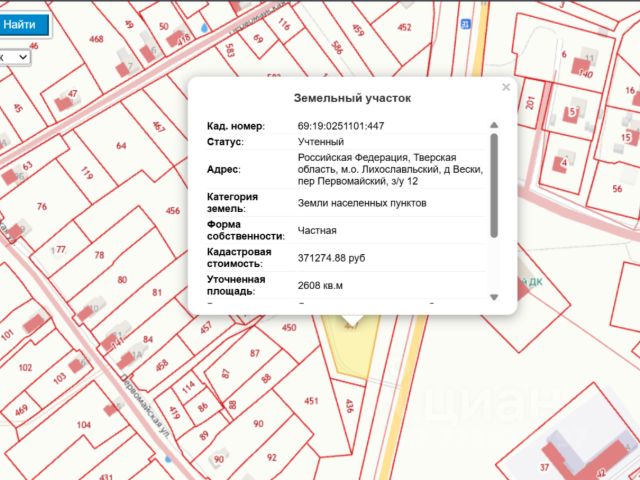The height and width of the screenshot is (480, 640).
Task: Click the Кадастровая стоимость label
Action: [x=239, y=258]
